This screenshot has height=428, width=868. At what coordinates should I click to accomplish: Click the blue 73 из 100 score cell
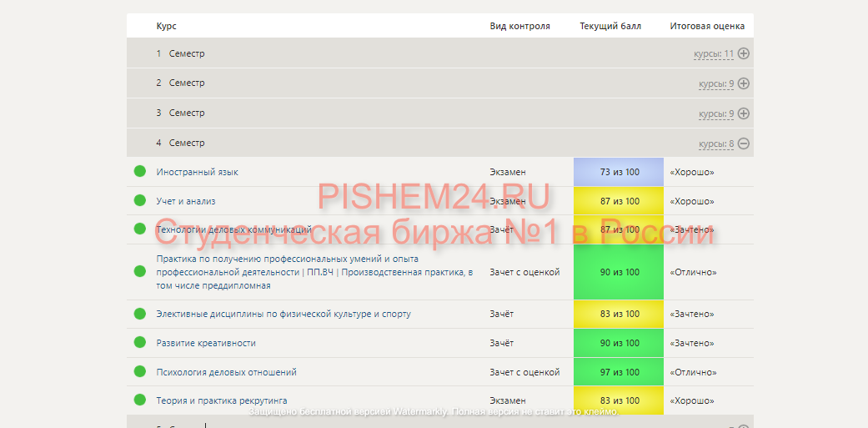click(619, 172)
